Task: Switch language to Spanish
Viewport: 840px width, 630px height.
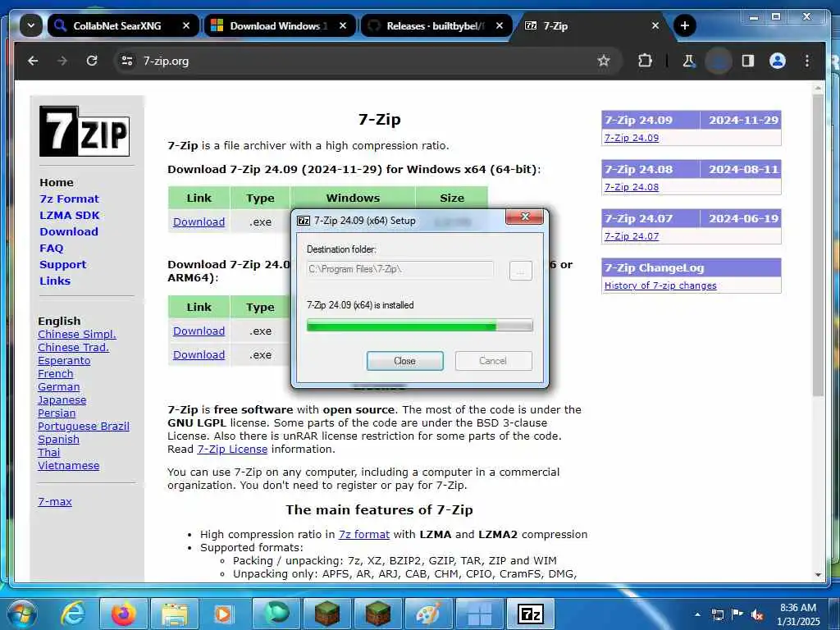Action: point(58,440)
